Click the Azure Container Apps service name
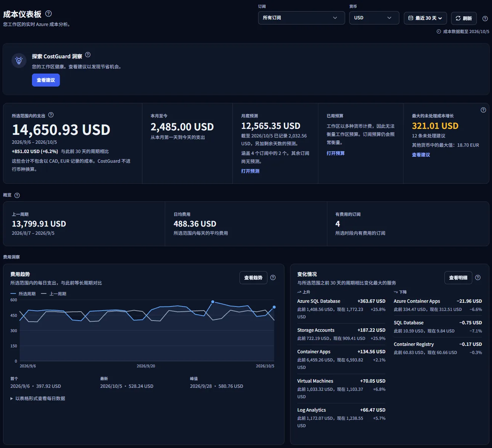Image resolution: width=492 pixels, height=448 pixels. [x=417, y=301]
